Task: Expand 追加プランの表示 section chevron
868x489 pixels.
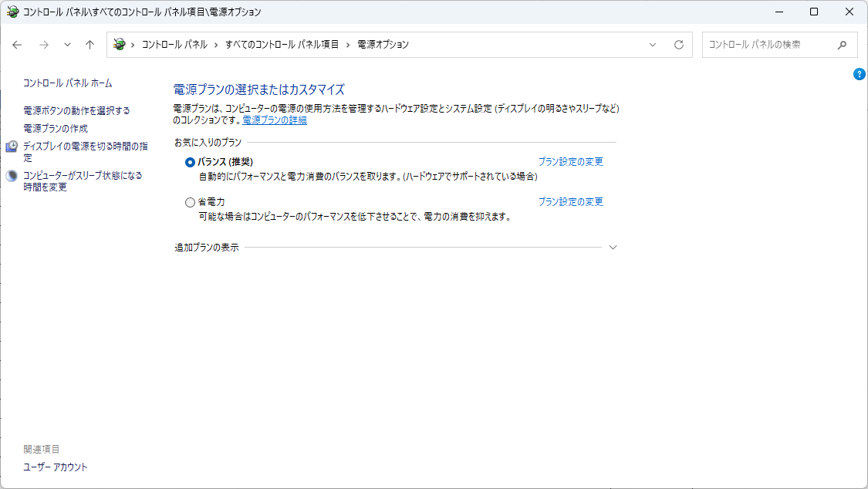Action: click(x=613, y=248)
